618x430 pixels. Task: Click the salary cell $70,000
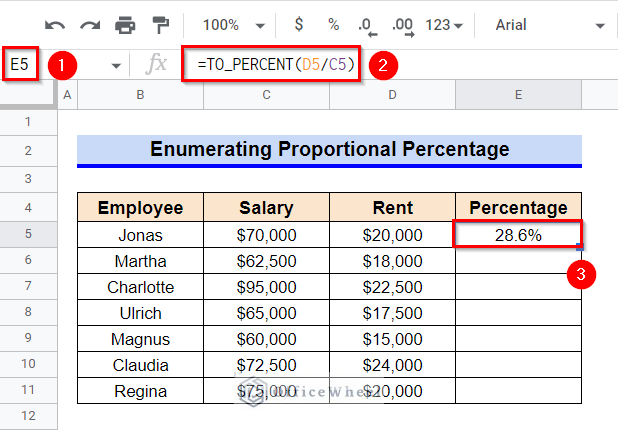click(x=266, y=235)
